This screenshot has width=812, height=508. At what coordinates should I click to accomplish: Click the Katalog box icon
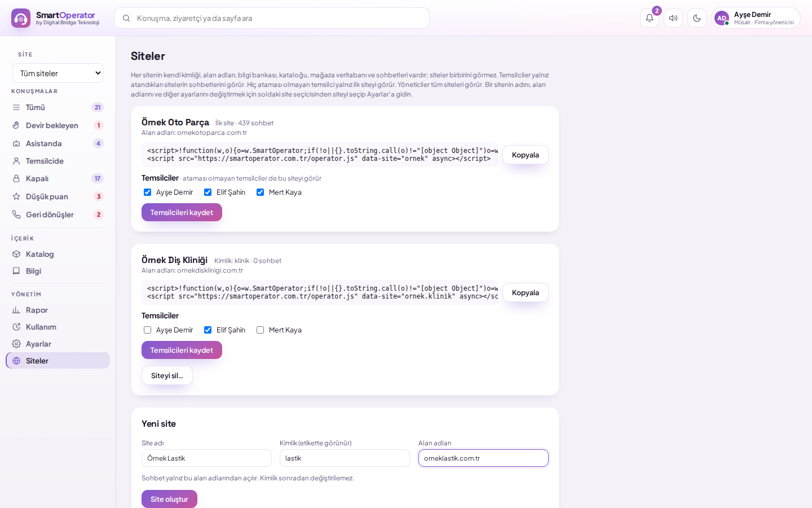tap(16, 254)
